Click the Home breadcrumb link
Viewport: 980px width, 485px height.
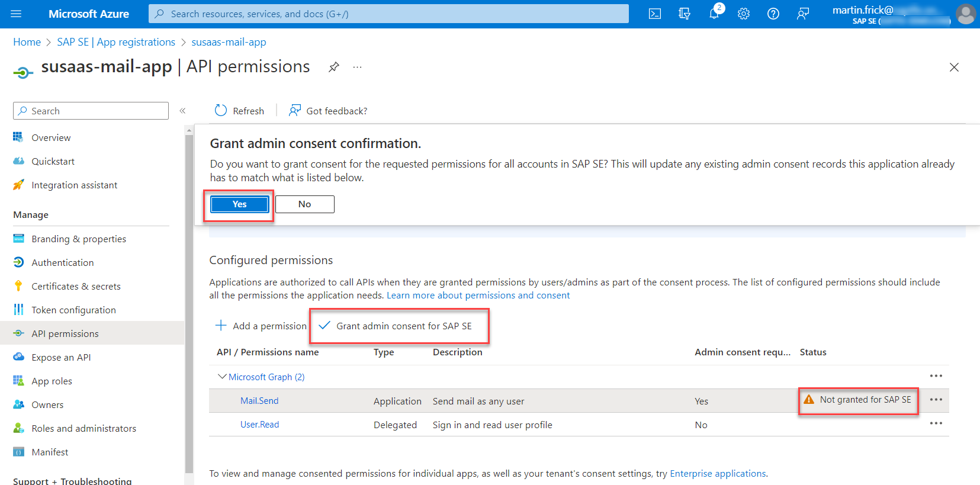click(27, 42)
